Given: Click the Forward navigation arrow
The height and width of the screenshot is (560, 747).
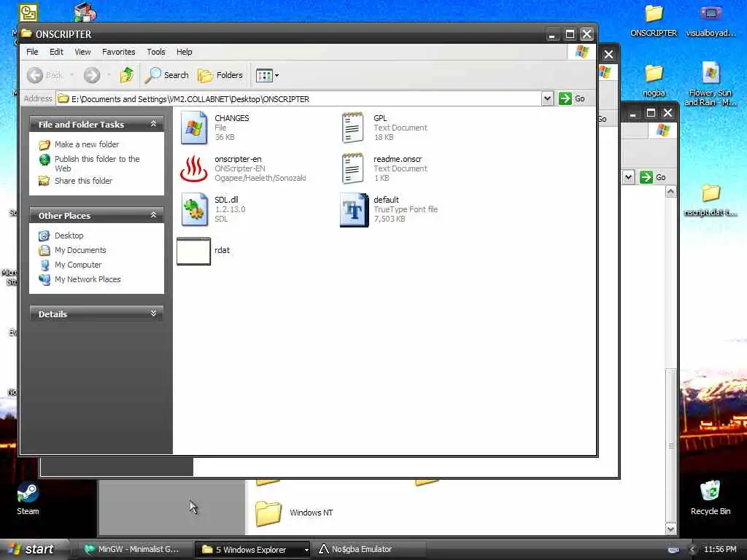Looking at the screenshot, I should [x=92, y=75].
